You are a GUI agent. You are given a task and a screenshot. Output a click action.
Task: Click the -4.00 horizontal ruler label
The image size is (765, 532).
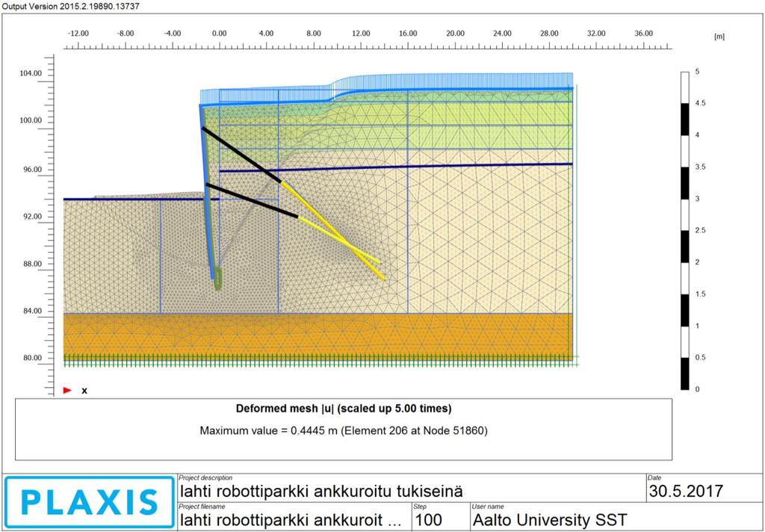[x=173, y=34]
